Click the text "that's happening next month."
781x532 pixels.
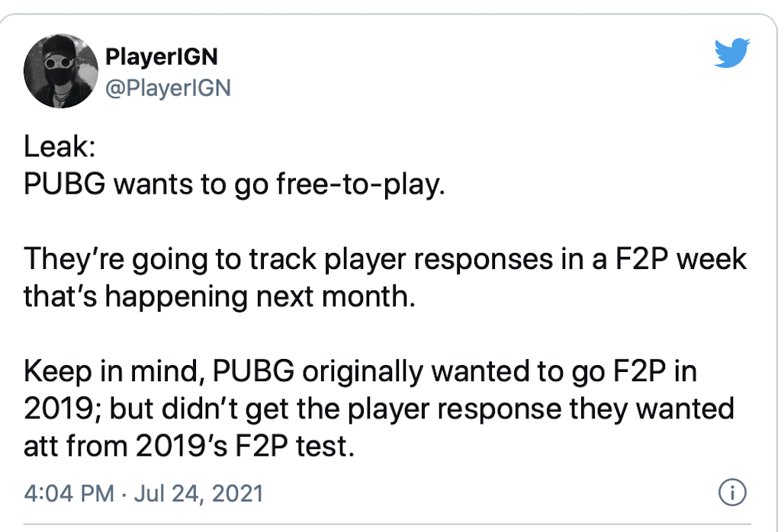(220, 295)
